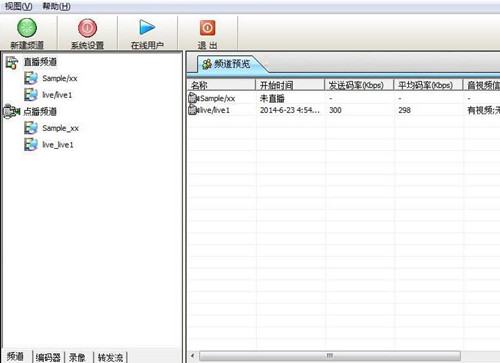The width and height of the screenshot is (500, 363).
Task: Select 点播频道 tree label
Action: pos(40,111)
